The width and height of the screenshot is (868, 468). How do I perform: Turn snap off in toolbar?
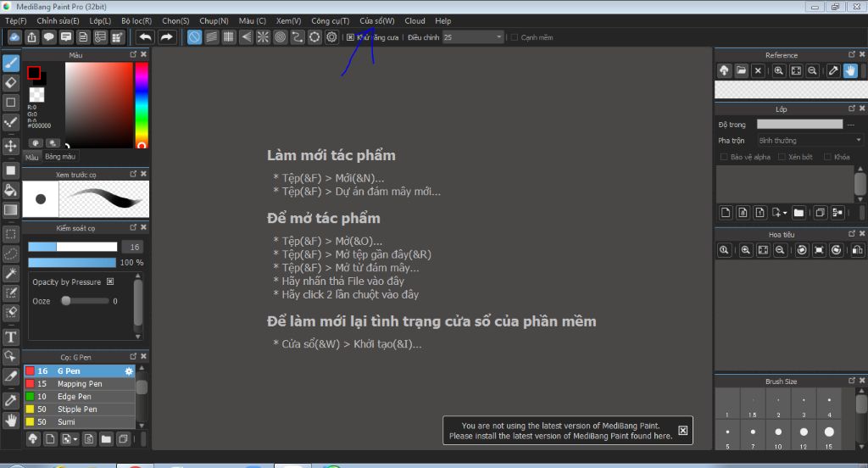(194, 37)
